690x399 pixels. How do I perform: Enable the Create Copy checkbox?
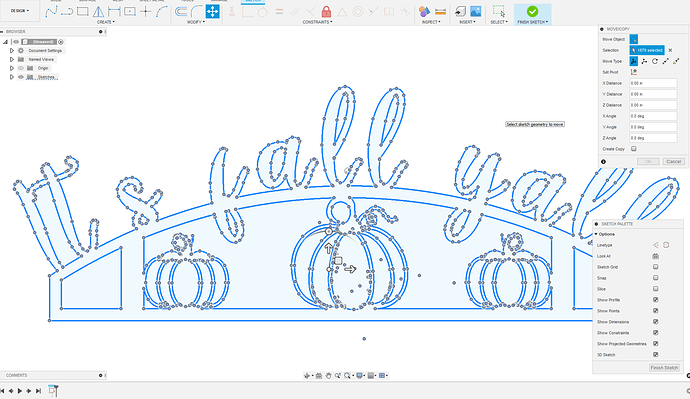634,149
